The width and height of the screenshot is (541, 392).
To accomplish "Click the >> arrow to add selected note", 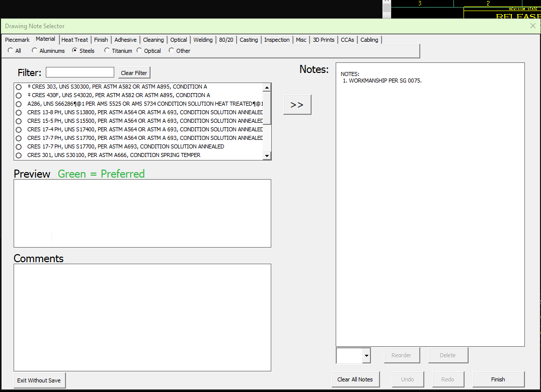I will [297, 104].
